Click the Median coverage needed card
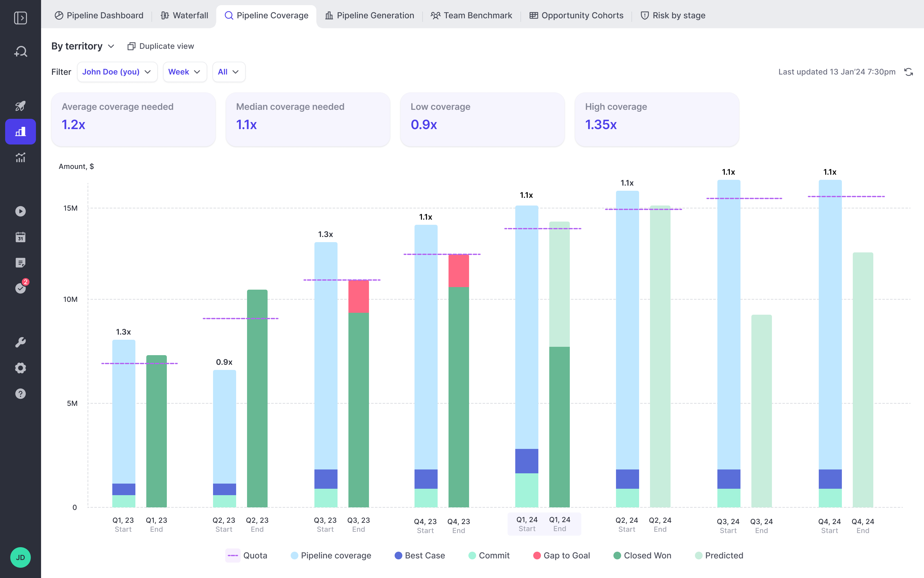924x578 pixels. click(308, 119)
